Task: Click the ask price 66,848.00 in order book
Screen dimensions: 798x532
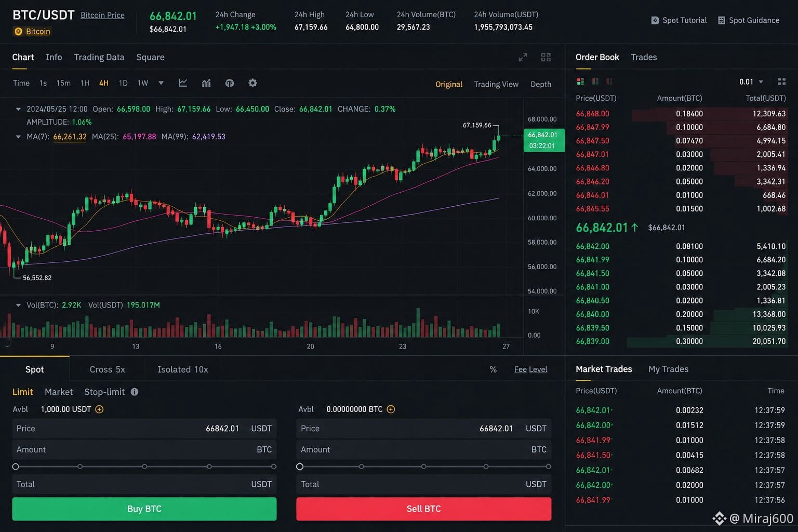Action: click(592, 114)
